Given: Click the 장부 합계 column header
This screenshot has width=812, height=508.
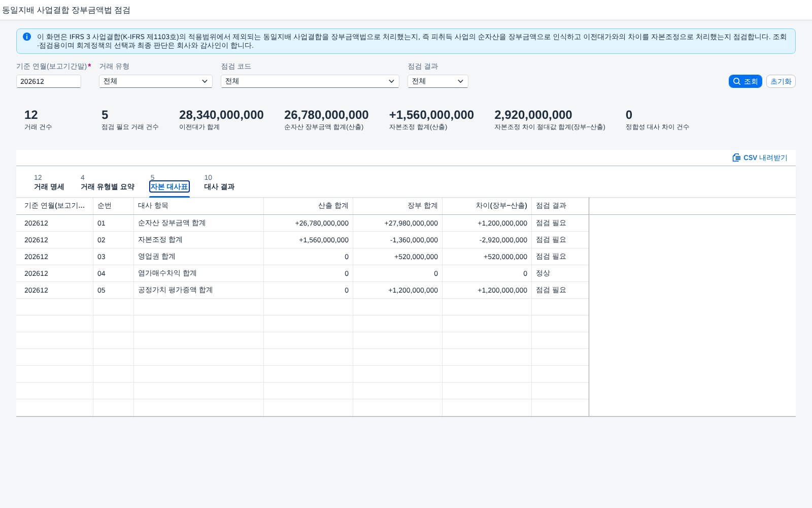Looking at the screenshot, I should pyautogui.click(x=397, y=206).
